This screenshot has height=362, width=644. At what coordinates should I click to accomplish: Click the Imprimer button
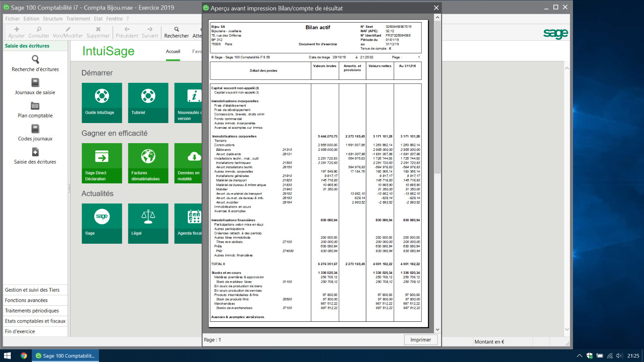click(421, 340)
